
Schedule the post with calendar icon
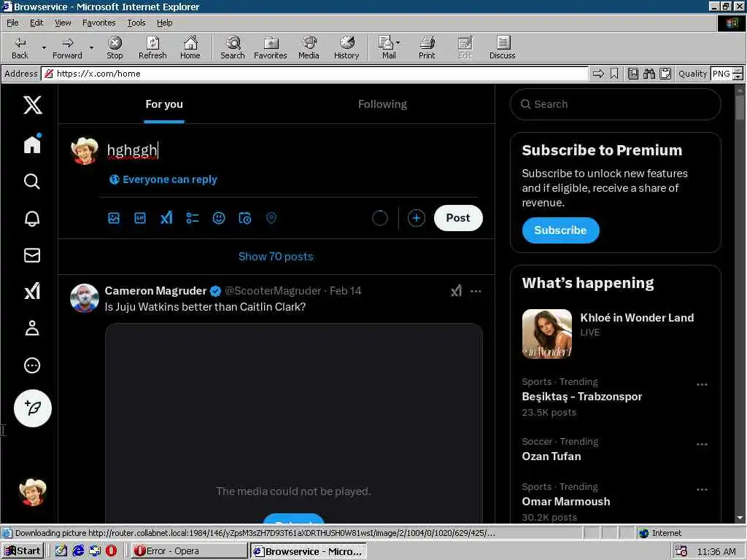[x=245, y=218]
